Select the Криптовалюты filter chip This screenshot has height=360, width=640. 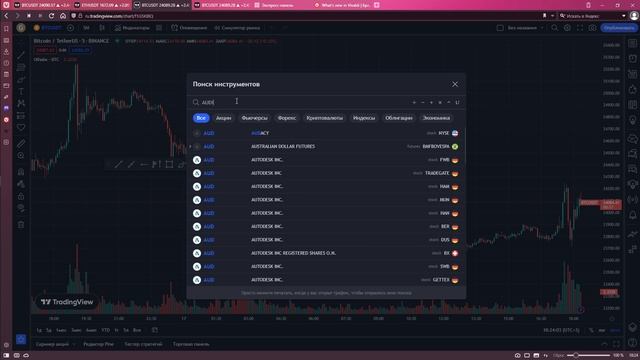[x=324, y=118]
